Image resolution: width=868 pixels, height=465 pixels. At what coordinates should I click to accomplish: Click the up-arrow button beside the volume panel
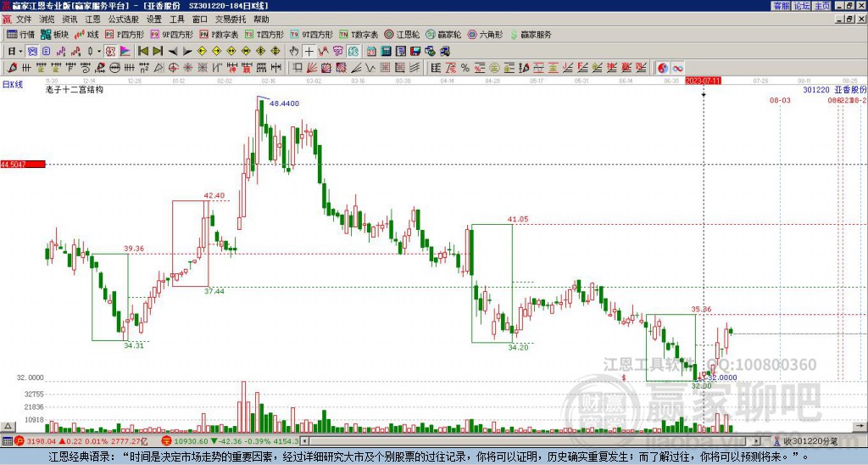click(7, 427)
